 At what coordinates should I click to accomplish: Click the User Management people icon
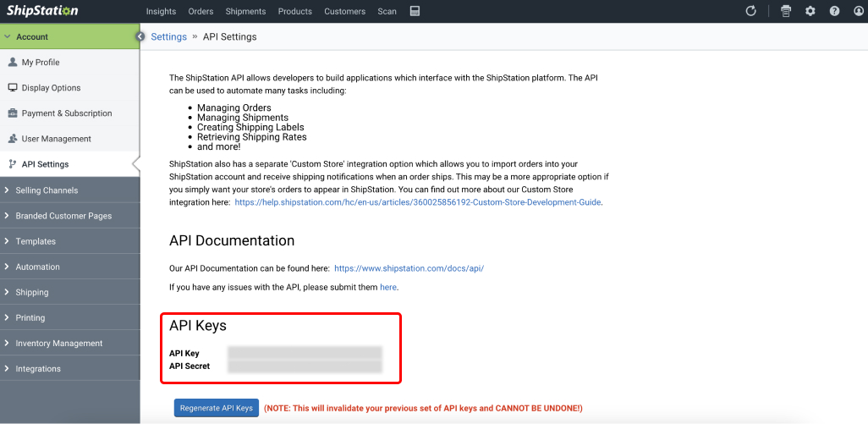13,139
